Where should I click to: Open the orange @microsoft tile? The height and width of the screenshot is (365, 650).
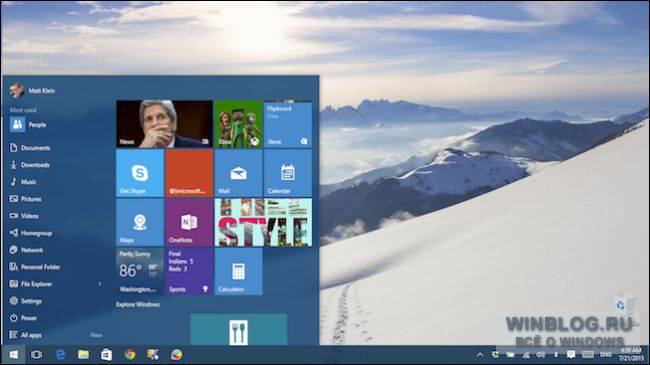(x=189, y=173)
